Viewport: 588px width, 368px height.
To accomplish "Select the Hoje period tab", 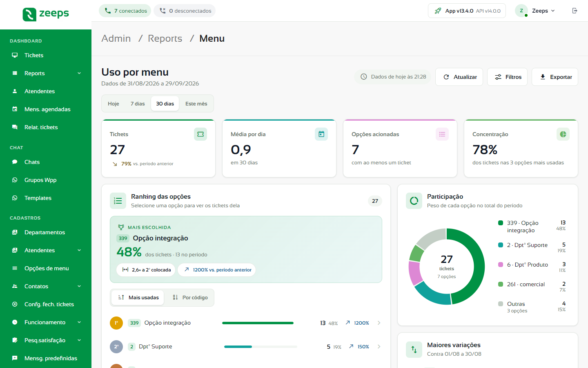I will 114,103.
